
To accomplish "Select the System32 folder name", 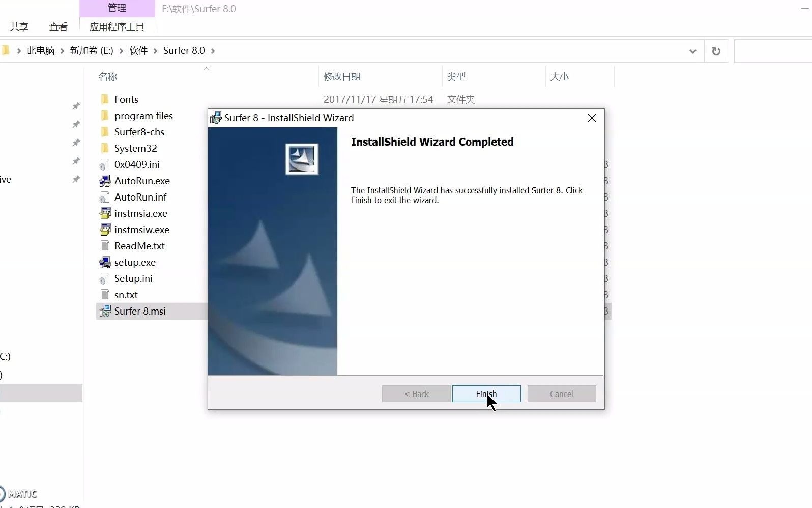I will 136,148.
